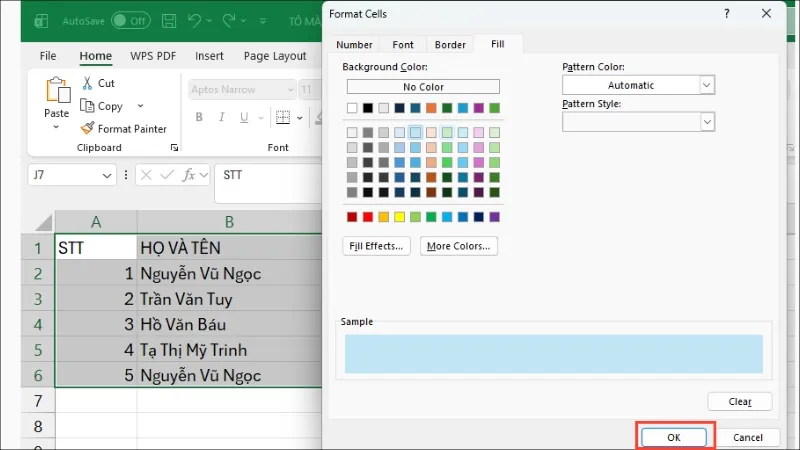
Task: Click the Paste clipboard icon
Action: coord(56,93)
